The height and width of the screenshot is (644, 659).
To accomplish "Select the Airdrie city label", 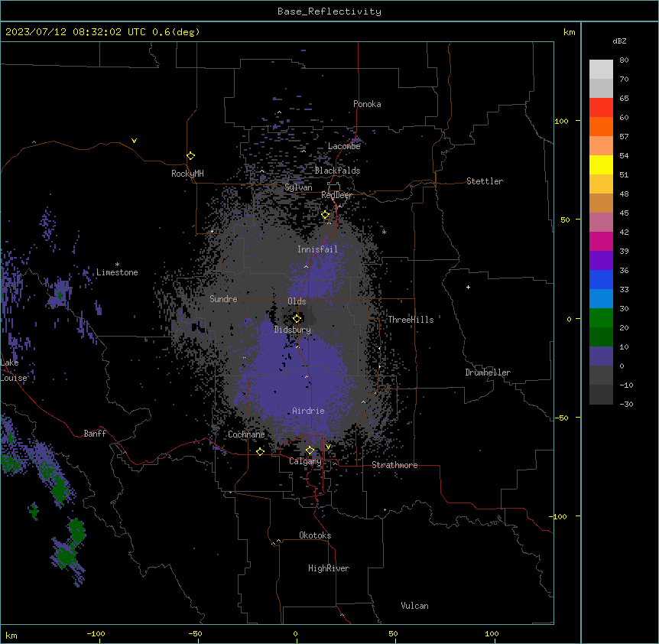I will click(309, 411).
